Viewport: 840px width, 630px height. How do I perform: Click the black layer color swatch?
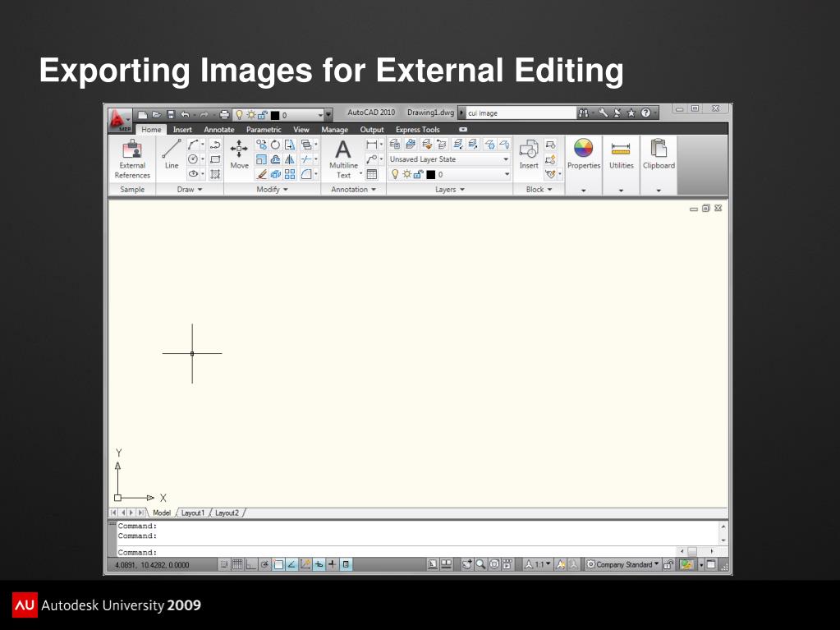tap(430, 174)
